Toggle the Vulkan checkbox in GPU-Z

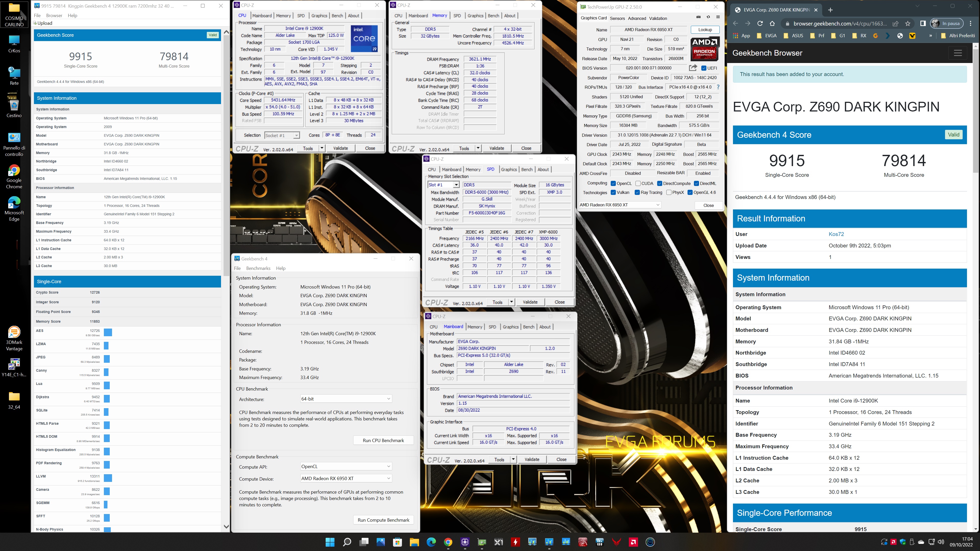pos(613,192)
